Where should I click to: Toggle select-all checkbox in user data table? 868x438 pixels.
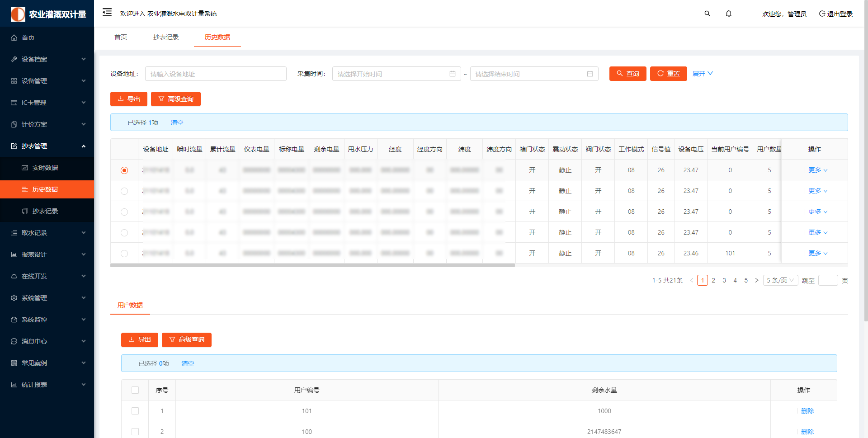tap(135, 390)
